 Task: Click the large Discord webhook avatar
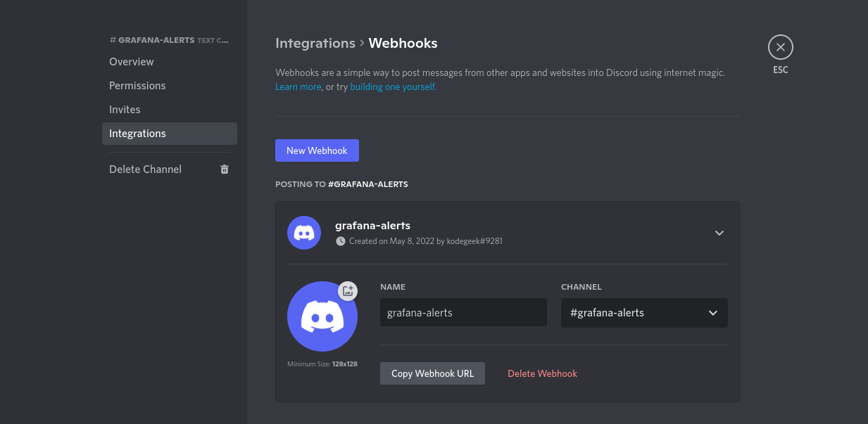coord(322,316)
